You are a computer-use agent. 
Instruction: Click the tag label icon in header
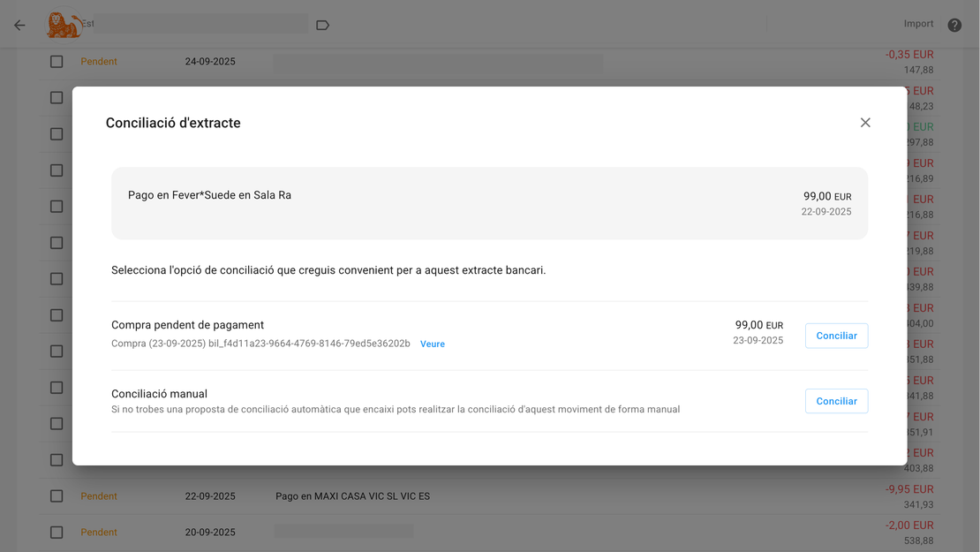[x=322, y=25]
